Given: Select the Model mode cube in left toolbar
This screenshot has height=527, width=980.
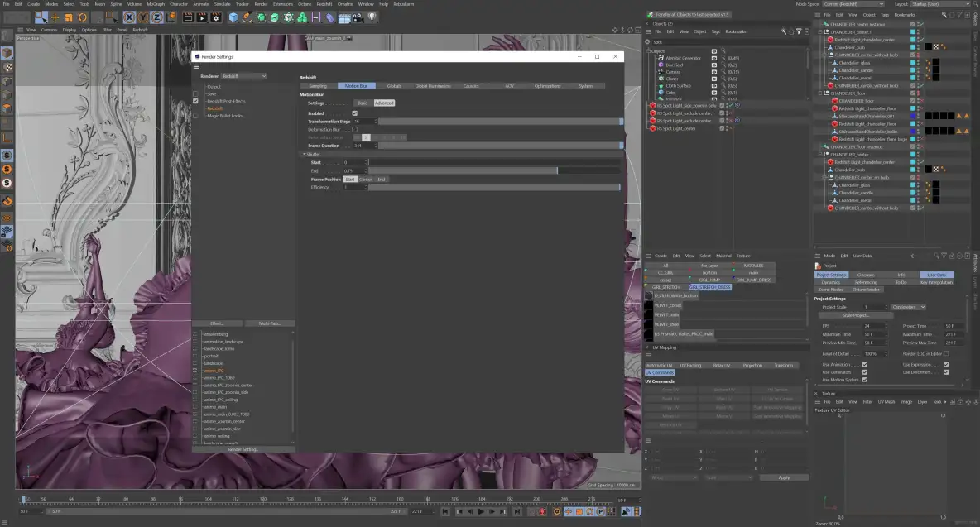Looking at the screenshot, I should [x=7, y=53].
